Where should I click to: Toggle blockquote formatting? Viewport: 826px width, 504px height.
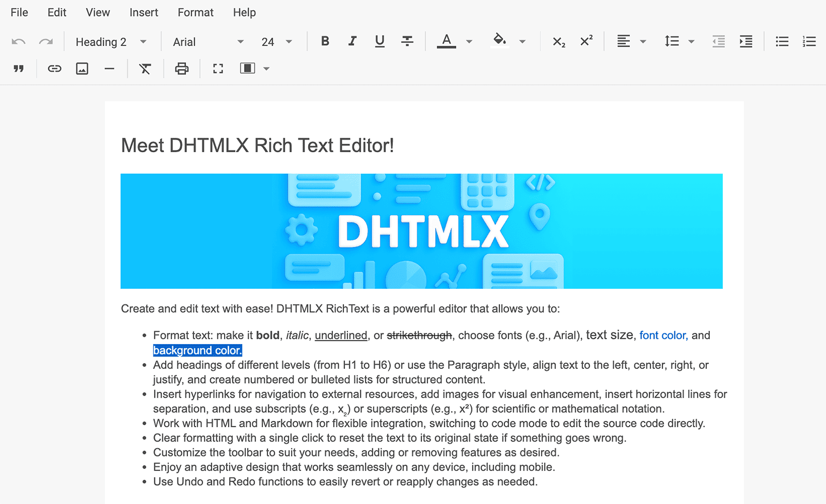tap(19, 69)
